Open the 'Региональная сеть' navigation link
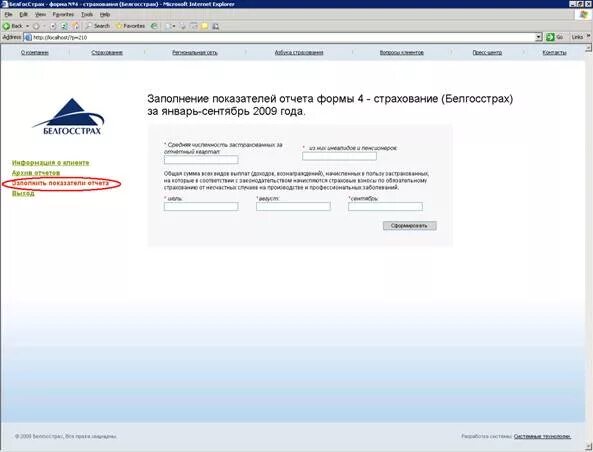 (195, 53)
